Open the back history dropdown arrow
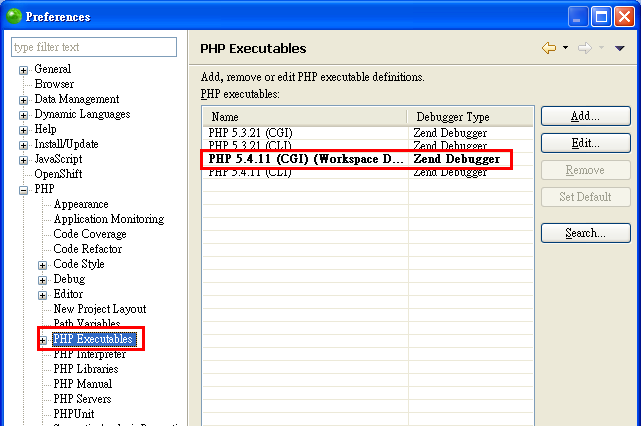641x426 pixels. 565,48
